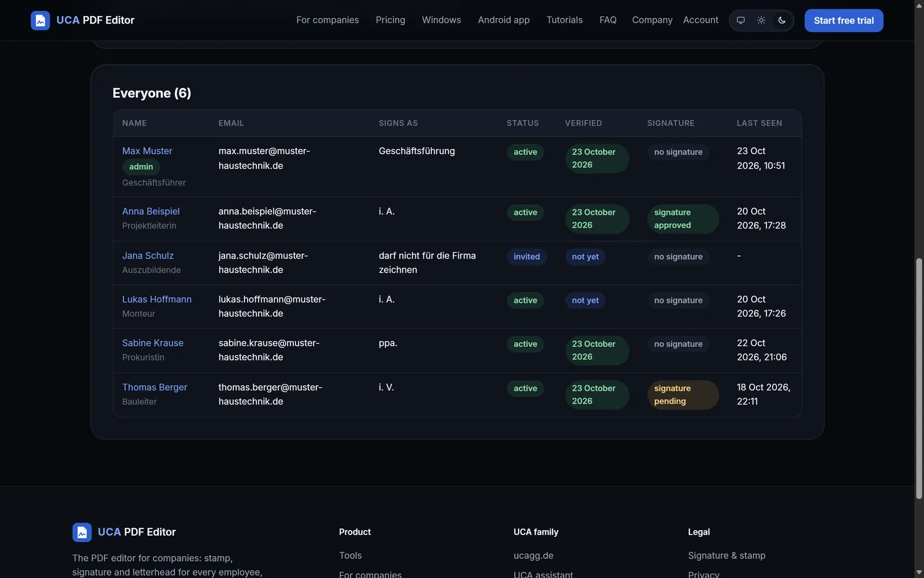Viewport: 924px width, 578px height.
Task: Open Company nav item
Action: (652, 20)
